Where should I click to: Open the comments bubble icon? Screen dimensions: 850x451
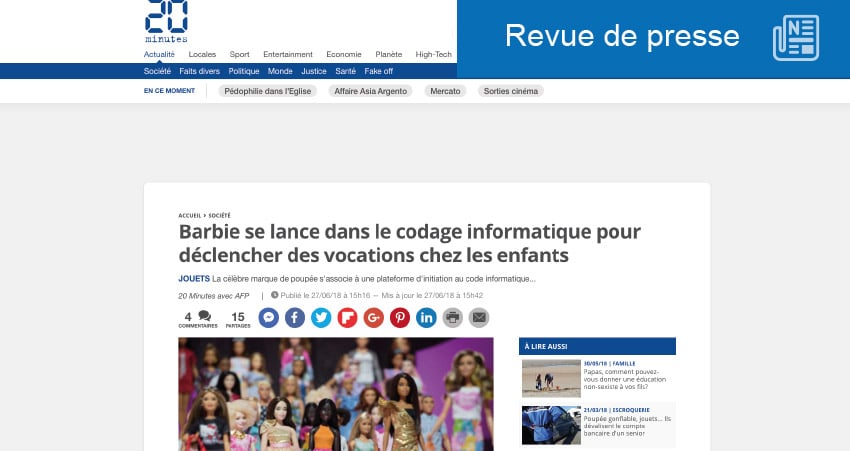(x=204, y=317)
